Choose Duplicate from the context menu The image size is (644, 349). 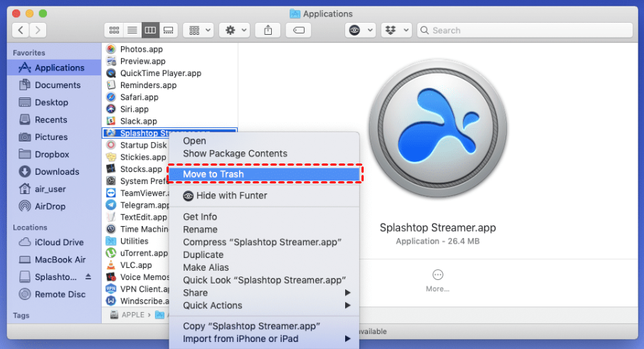pyautogui.click(x=264, y=254)
